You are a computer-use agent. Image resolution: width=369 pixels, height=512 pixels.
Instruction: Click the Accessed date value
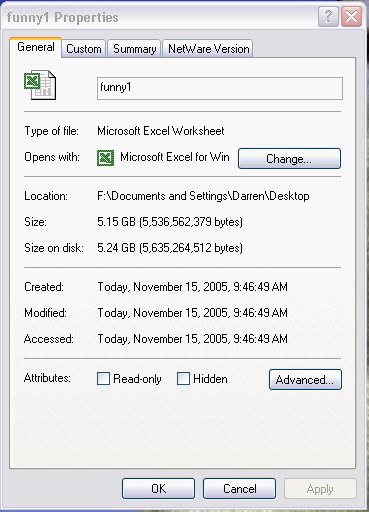coord(192,339)
